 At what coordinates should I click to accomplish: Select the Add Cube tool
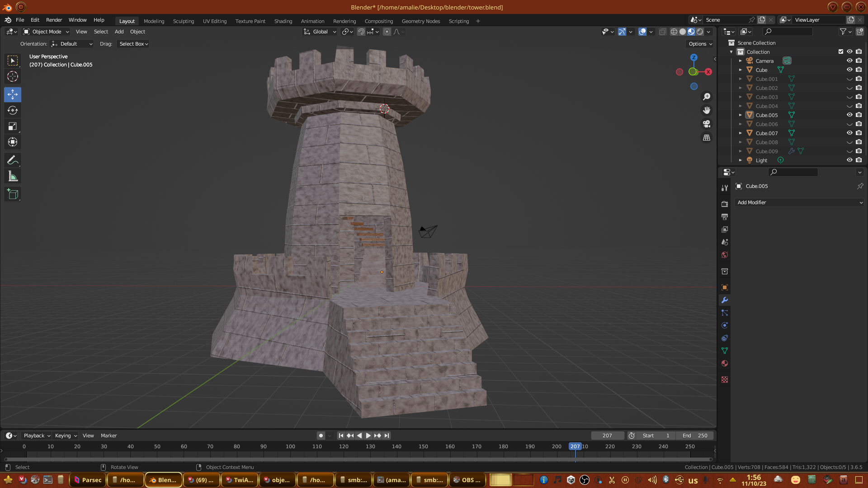tap(13, 195)
